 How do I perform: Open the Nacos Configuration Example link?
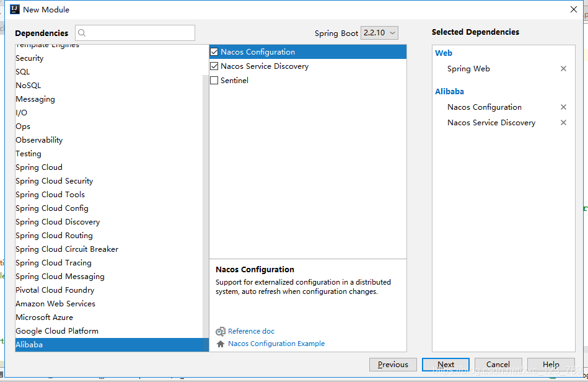click(x=276, y=344)
